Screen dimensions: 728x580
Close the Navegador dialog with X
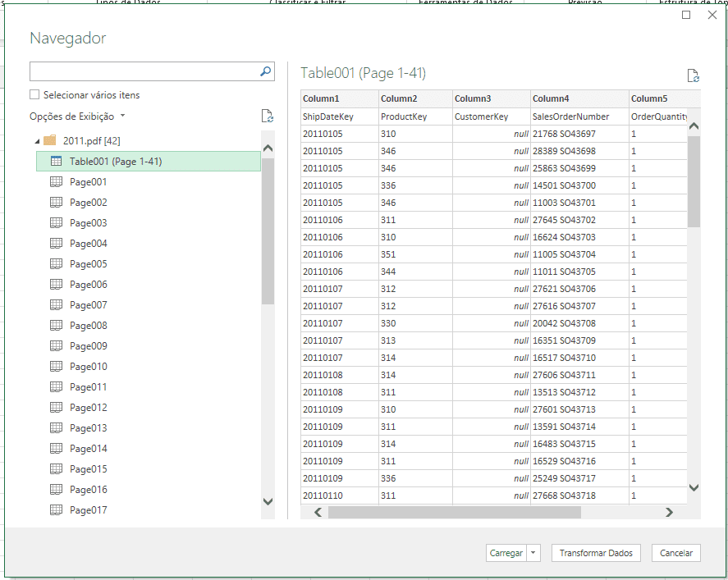tap(712, 15)
